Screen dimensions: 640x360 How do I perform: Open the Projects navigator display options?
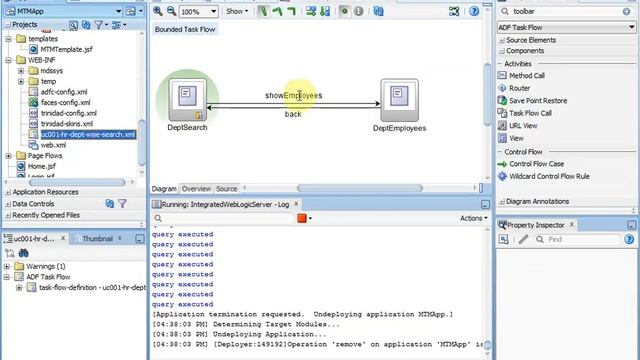point(118,25)
